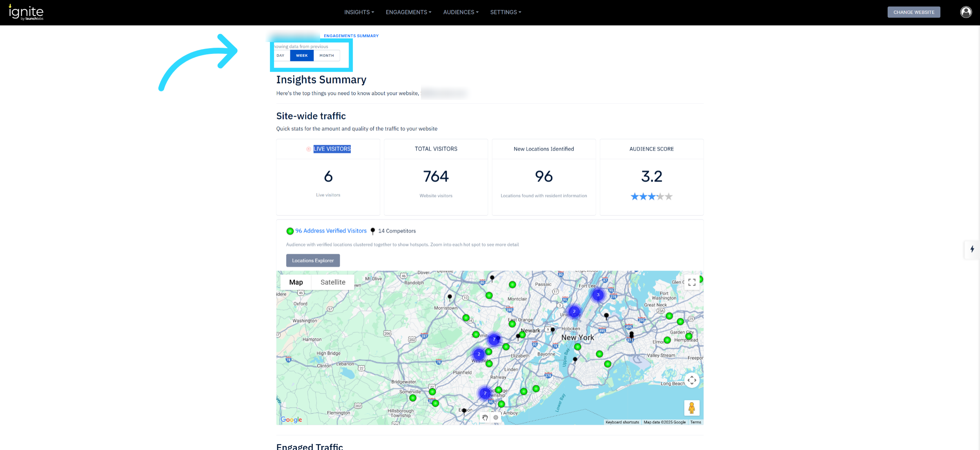Image resolution: width=980 pixels, height=450 pixels.
Task: Click the map camera controls icon
Action: click(692, 380)
